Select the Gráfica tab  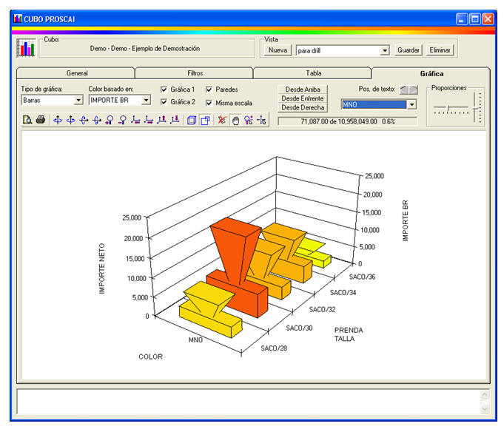pos(431,73)
